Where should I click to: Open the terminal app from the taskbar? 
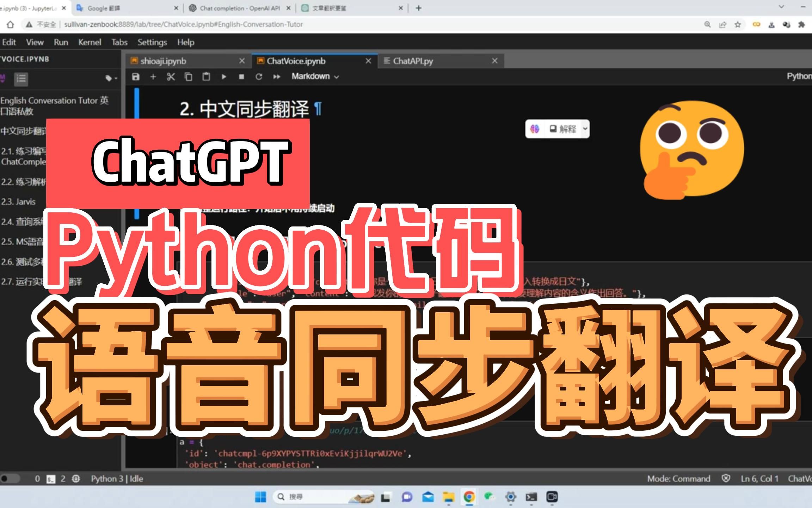[x=531, y=497]
